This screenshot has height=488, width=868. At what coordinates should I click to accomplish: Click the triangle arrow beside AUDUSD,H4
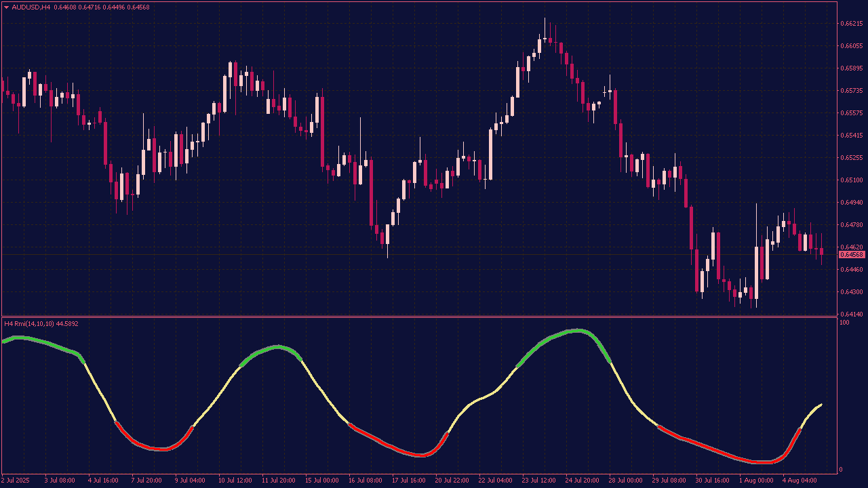tap(7, 7)
